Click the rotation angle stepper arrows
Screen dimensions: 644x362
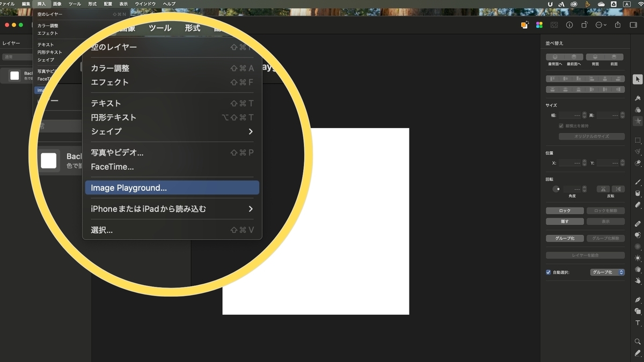584,189
